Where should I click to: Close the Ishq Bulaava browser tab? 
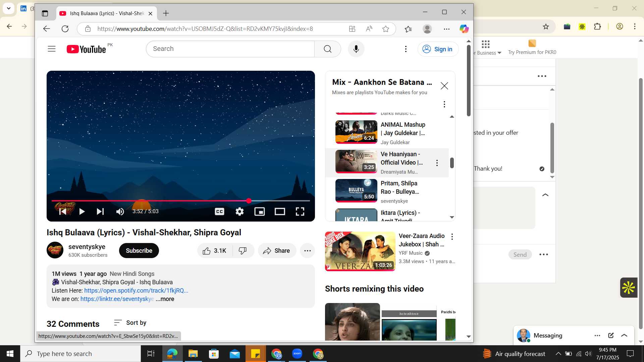click(150, 13)
